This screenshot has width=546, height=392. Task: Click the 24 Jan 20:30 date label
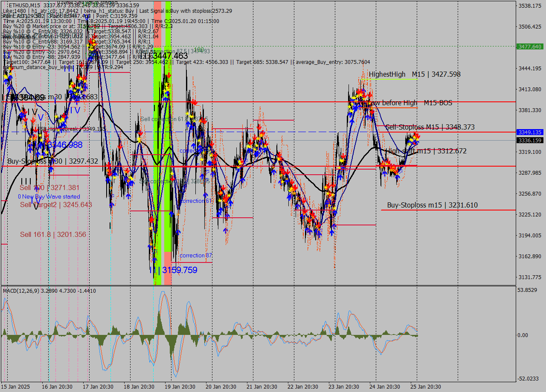tap(385, 387)
